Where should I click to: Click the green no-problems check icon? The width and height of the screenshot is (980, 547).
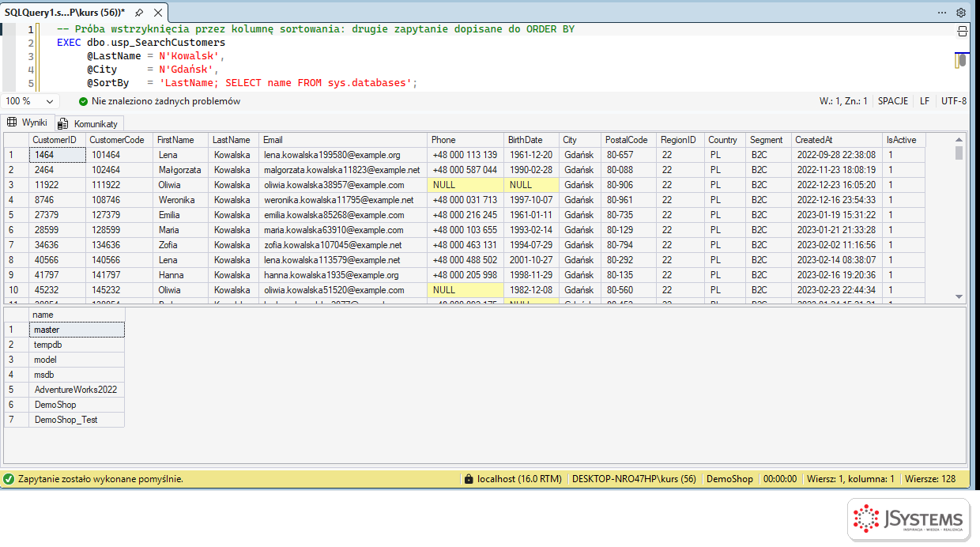[x=83, y=101]
